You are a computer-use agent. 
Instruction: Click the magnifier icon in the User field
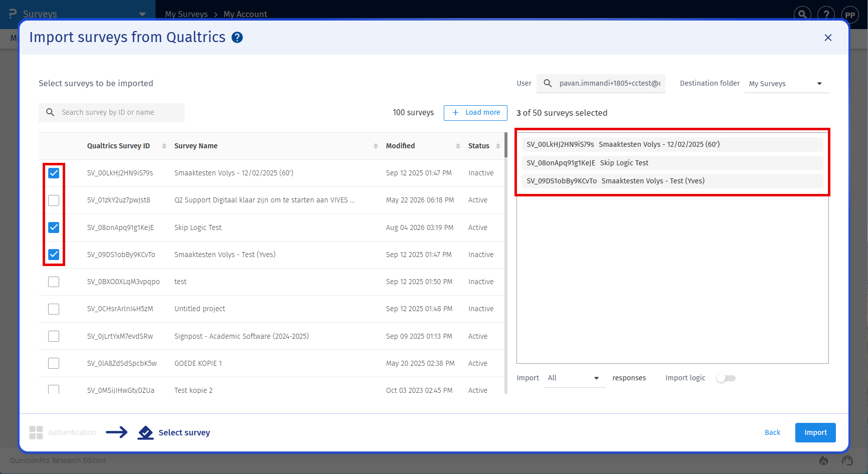pyautogui.click(x=548, y=83)
